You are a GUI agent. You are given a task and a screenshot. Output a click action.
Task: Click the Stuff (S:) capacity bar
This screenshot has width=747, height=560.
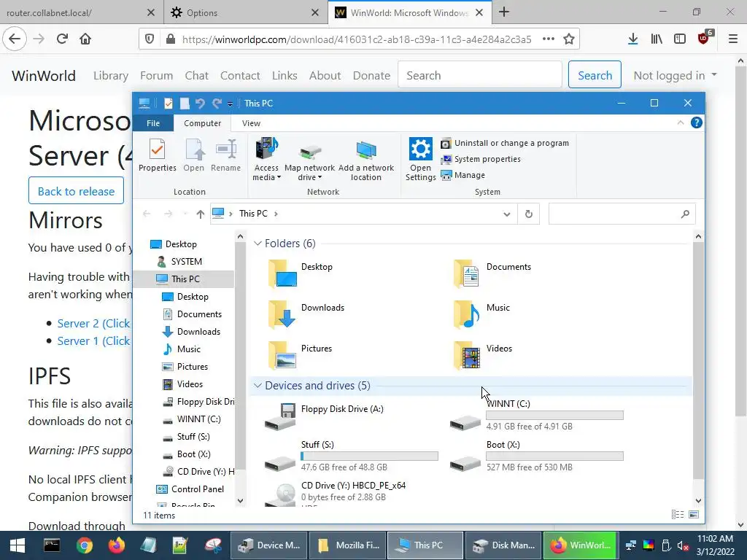(369, 456)
